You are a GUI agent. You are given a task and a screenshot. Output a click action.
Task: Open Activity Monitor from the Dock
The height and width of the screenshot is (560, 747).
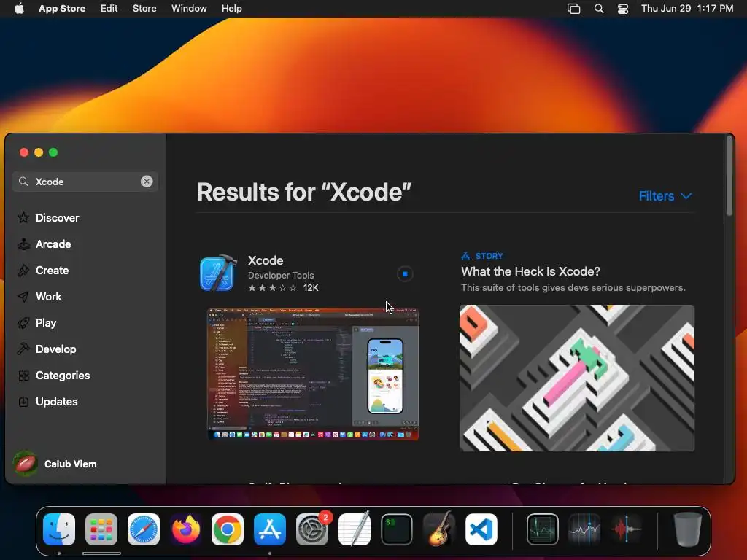543,529
